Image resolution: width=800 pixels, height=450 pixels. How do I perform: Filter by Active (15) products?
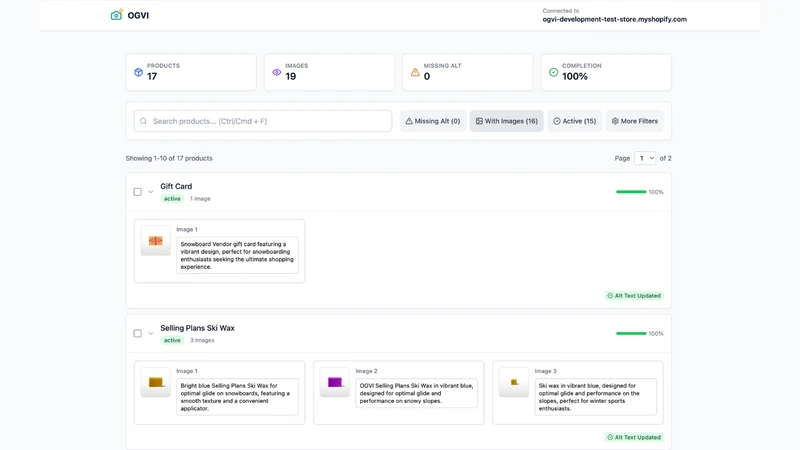[x=574, y=121]
